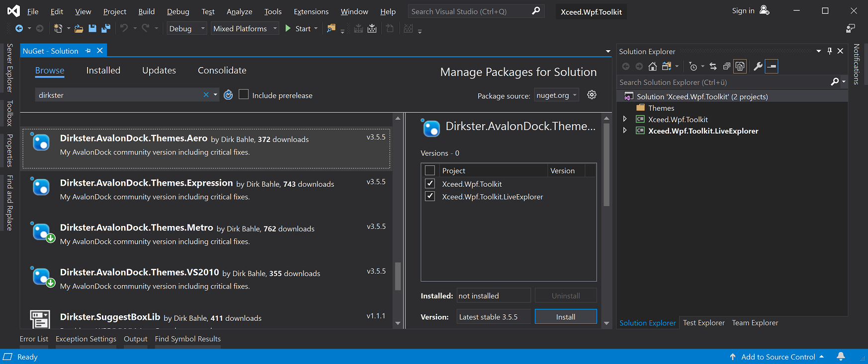Viewport: 868px width, 364px height.
Task: Click the Find in Files toolbar icon
Action: 331,29
